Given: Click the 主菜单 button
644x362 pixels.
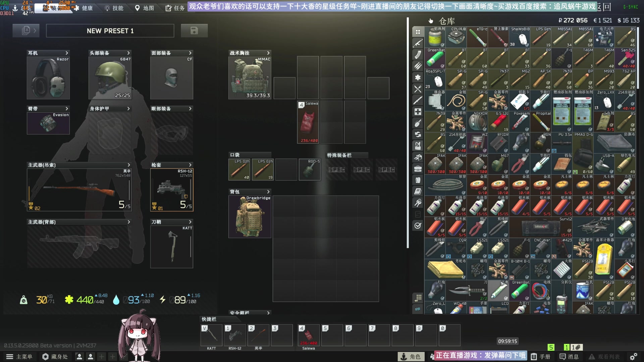Looking at the screenshot, I should [x=19, y=357].
